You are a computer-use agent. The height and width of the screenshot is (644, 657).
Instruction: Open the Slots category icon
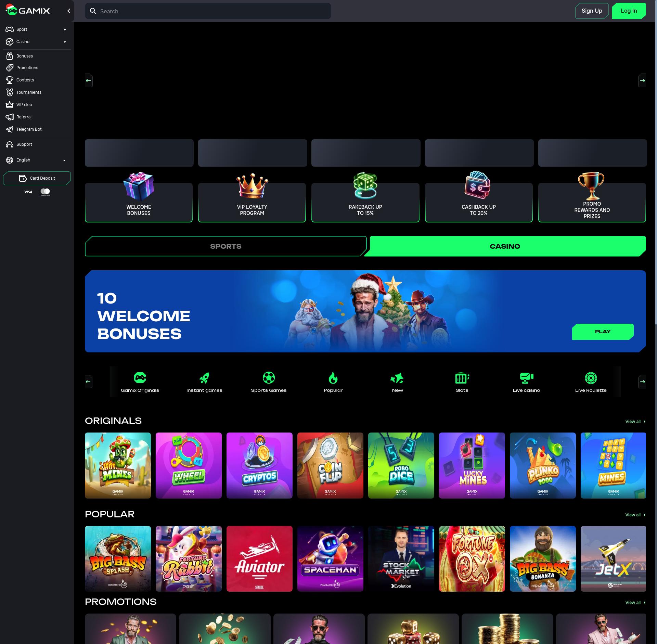(x=462, y=378)
